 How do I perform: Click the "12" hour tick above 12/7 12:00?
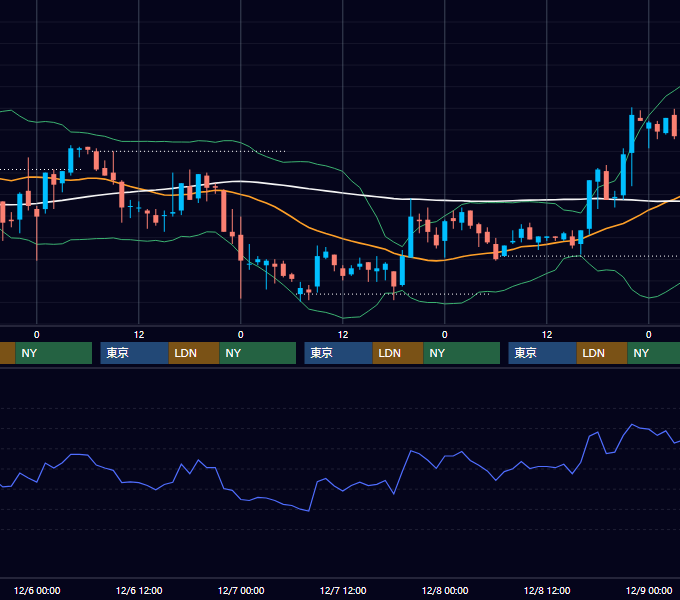(x=343, y=335)
